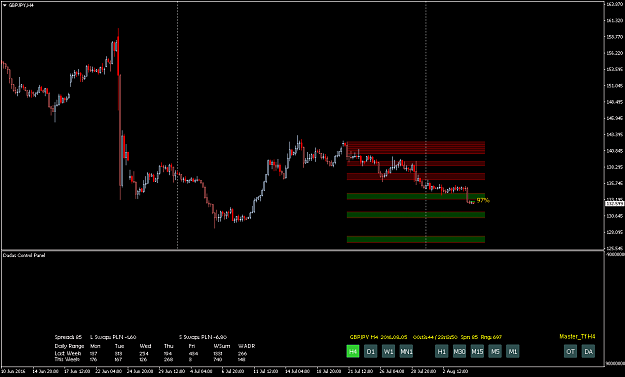
Task: Click the Thu column header
Action: (169, 346)
